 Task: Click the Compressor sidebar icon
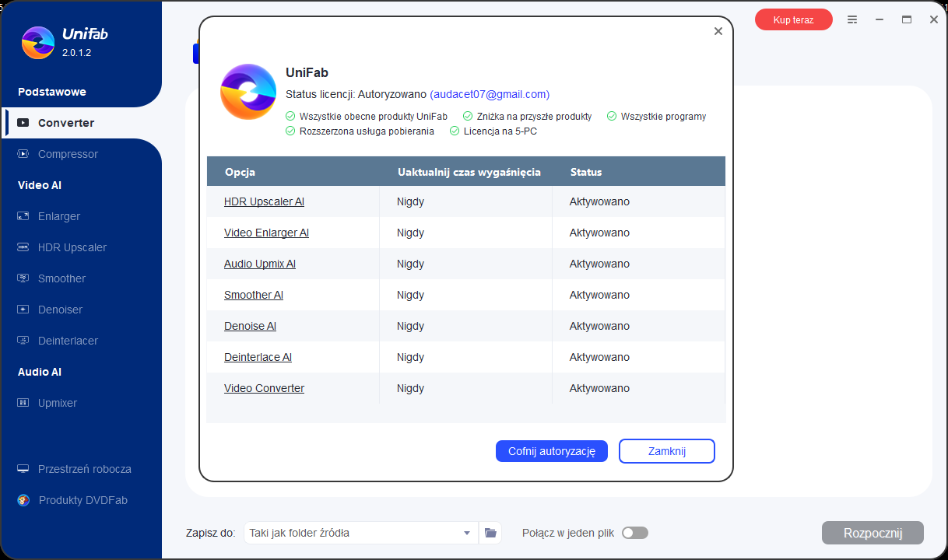23,154
